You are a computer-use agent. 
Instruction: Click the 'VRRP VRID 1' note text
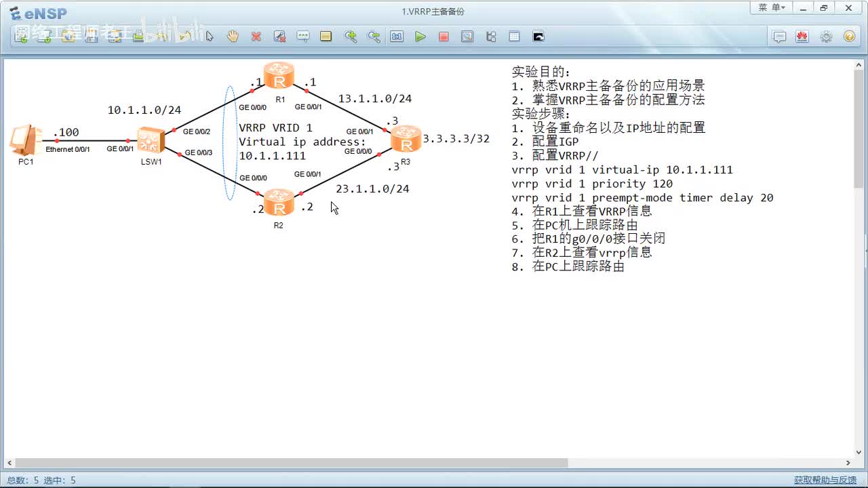275,127
